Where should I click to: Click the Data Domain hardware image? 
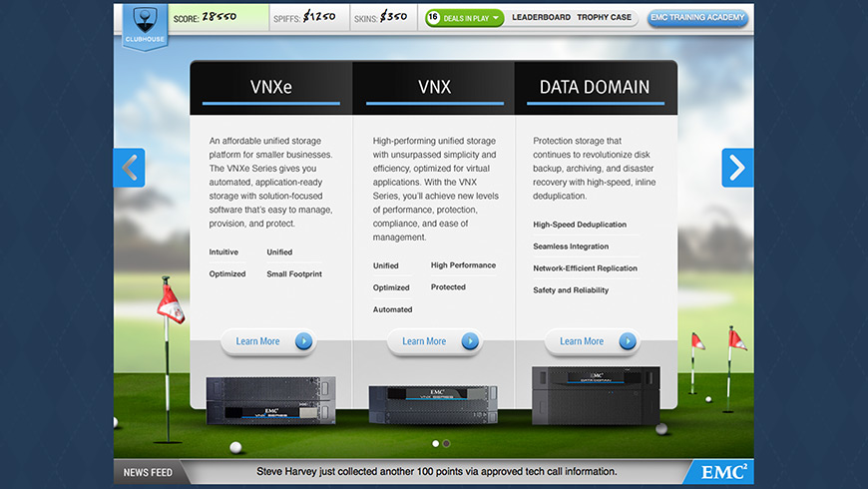coord(596,395)
